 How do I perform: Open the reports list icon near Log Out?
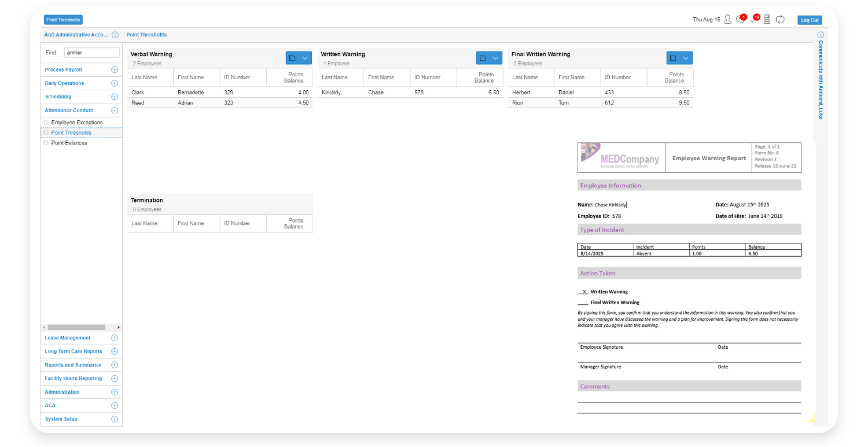tap(767, 19)
